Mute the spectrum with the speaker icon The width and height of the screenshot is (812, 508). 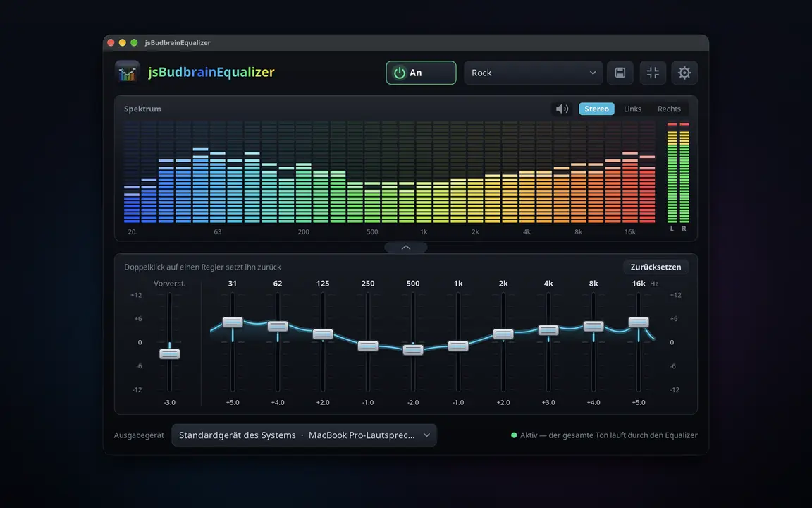click(562, 109)
